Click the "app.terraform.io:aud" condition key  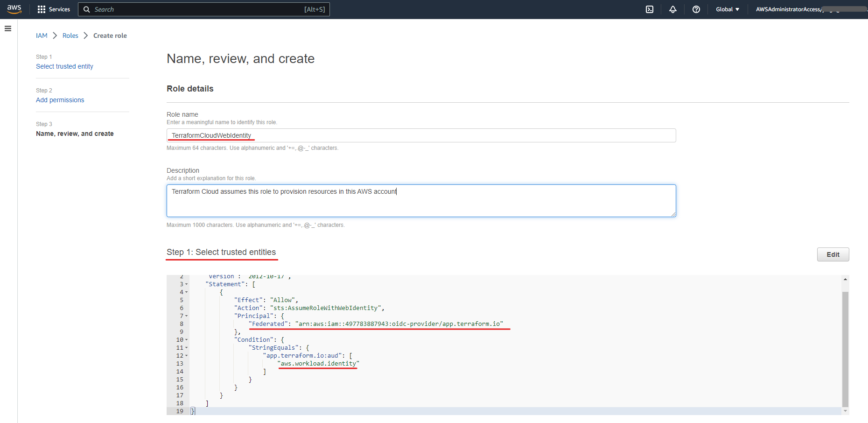pos(302,356)
